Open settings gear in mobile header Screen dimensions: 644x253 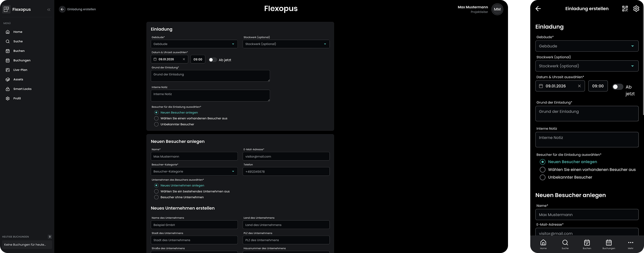pos(636,9)
